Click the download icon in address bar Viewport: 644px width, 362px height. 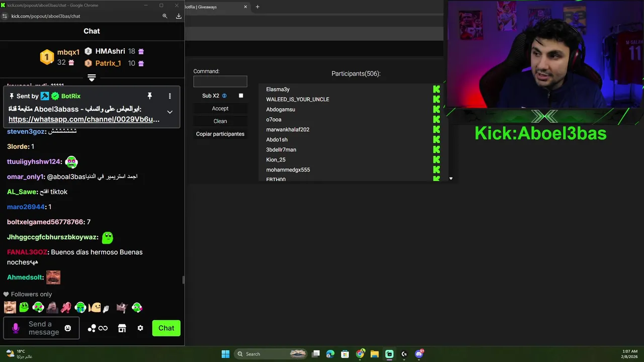point(179,16)
